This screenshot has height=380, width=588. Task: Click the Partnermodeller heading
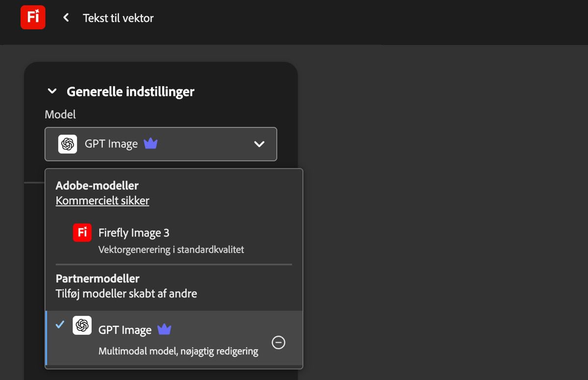point(98,279)
